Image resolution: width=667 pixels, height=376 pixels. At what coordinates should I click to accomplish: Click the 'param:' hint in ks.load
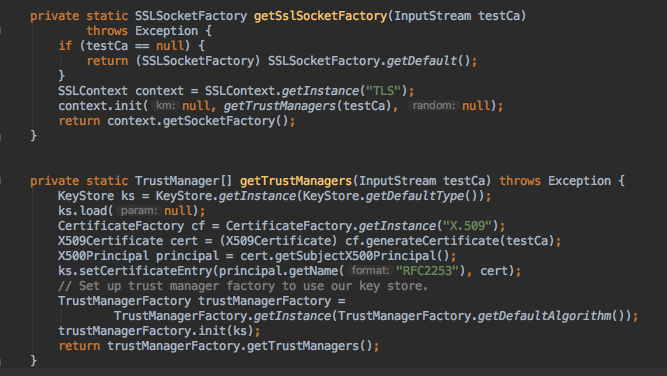(x=139, y=210)
